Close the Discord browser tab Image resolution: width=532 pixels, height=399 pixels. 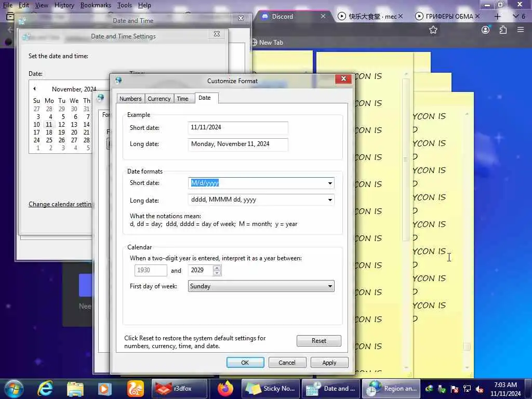[323, 16]
